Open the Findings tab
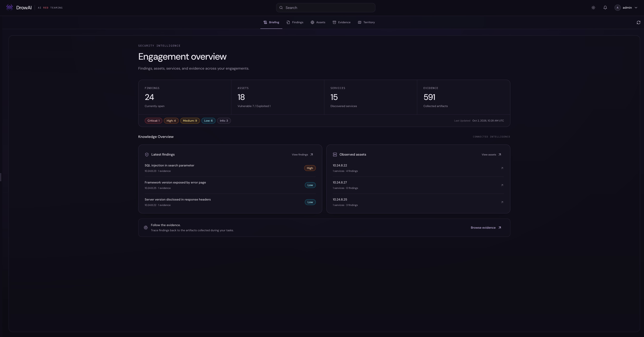Screen dimensions: 644x337 (x=295, y=22)
